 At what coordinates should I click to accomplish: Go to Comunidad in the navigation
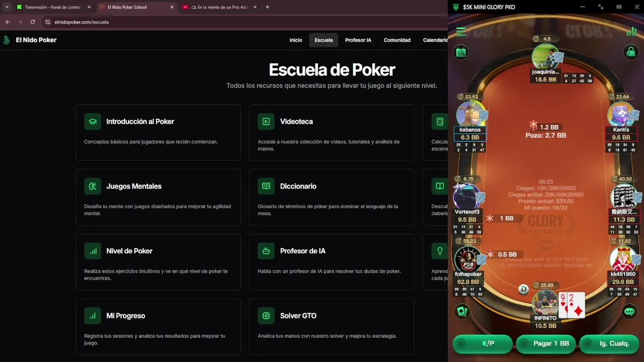397,40
